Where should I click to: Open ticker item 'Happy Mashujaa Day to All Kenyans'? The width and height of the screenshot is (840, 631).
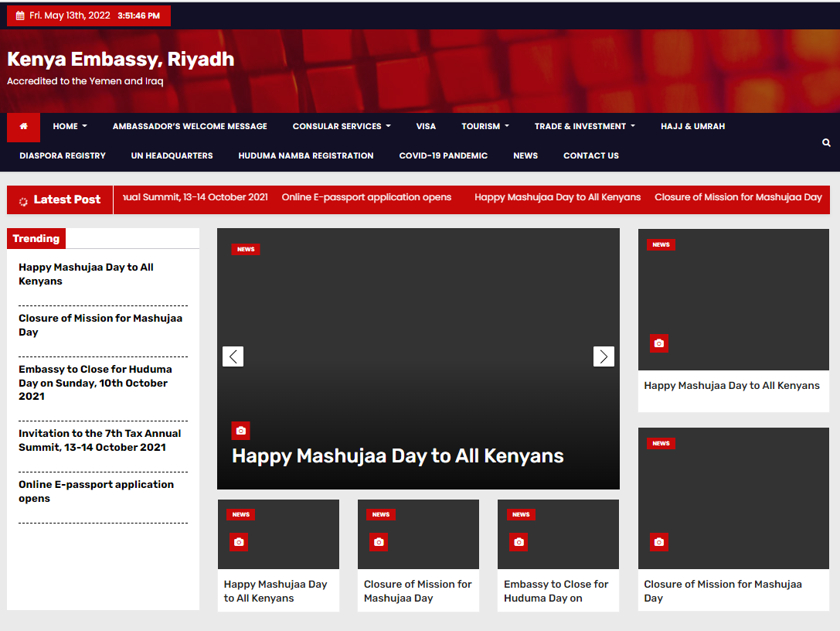(x=557, y=197)
